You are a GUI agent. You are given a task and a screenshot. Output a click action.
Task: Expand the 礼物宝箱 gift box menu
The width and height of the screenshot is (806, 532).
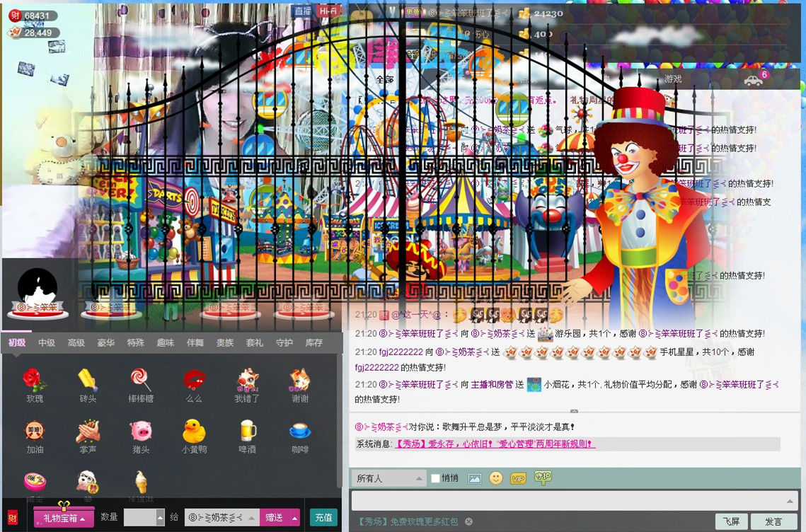[x=64, y=519]
